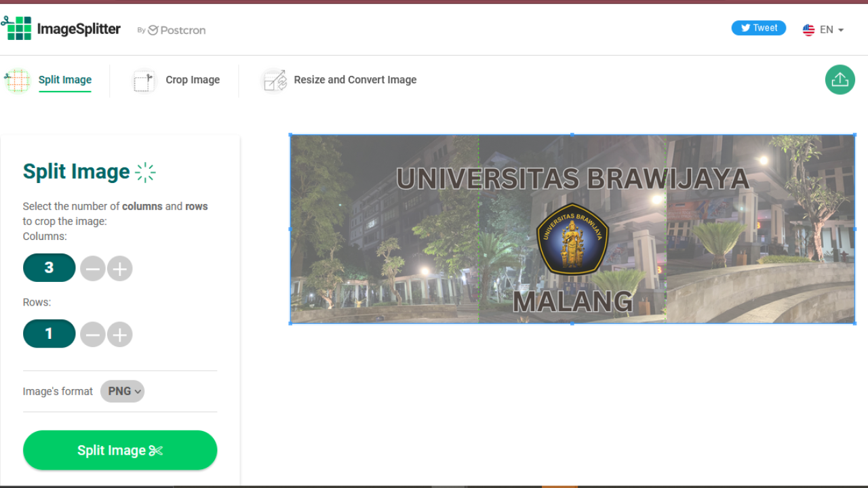Open the Postcron link
Viewport: 868px width, 488px height.
(x=176, y=30)
